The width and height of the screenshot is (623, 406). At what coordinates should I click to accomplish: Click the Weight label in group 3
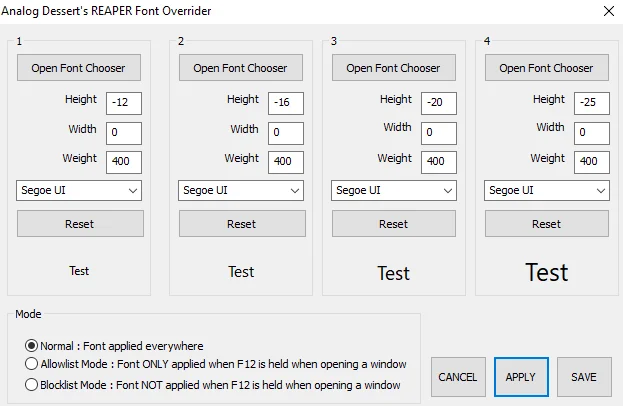[x=395, y=158]
